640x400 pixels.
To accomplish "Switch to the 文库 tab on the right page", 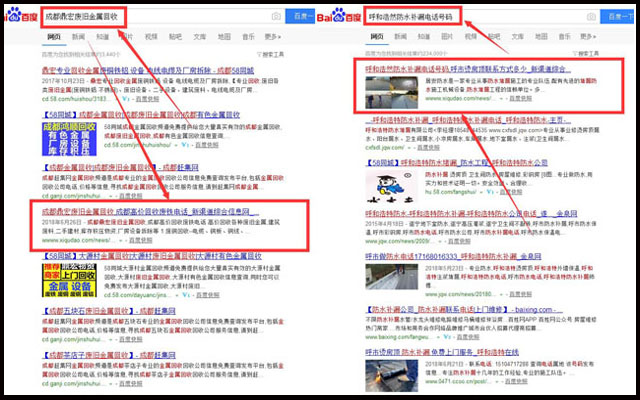I will coord(518,36).
